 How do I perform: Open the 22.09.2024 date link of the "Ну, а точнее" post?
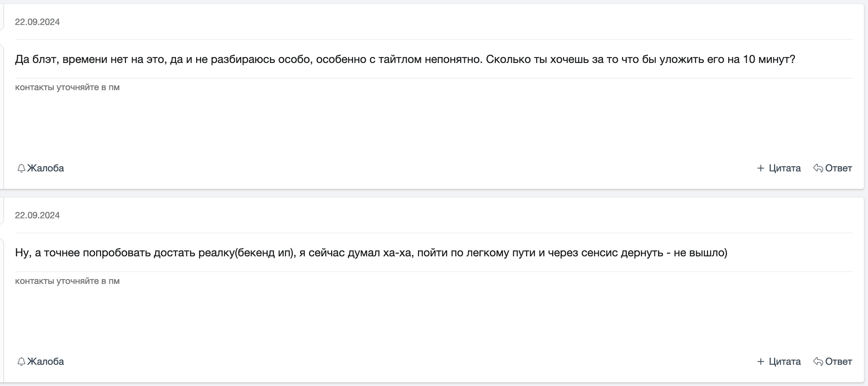coord(37,215)
